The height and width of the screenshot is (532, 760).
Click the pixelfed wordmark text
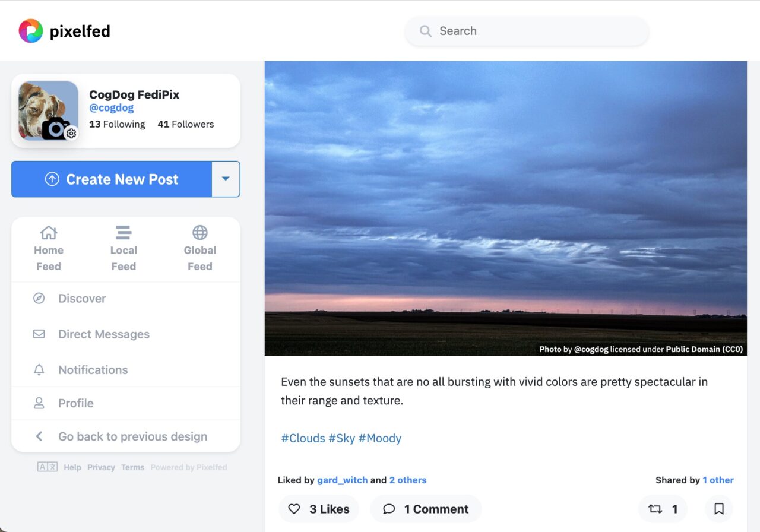tap(80, 31)
